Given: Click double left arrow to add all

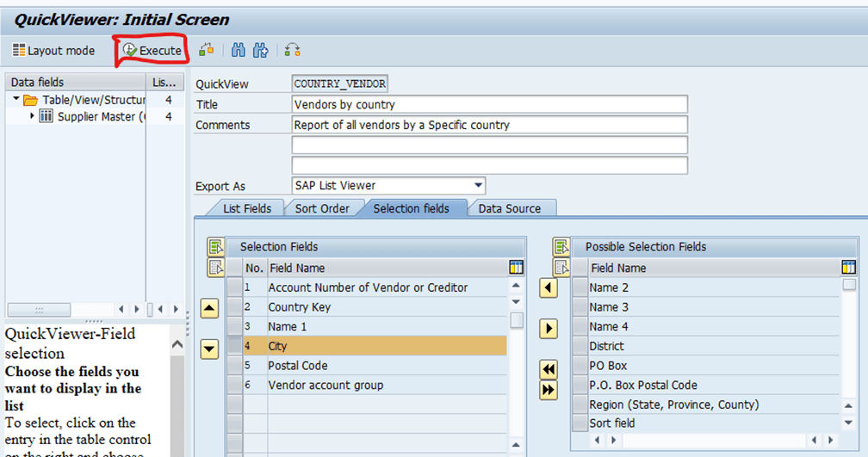Looking at the screenshot, I should coord(548,369).
